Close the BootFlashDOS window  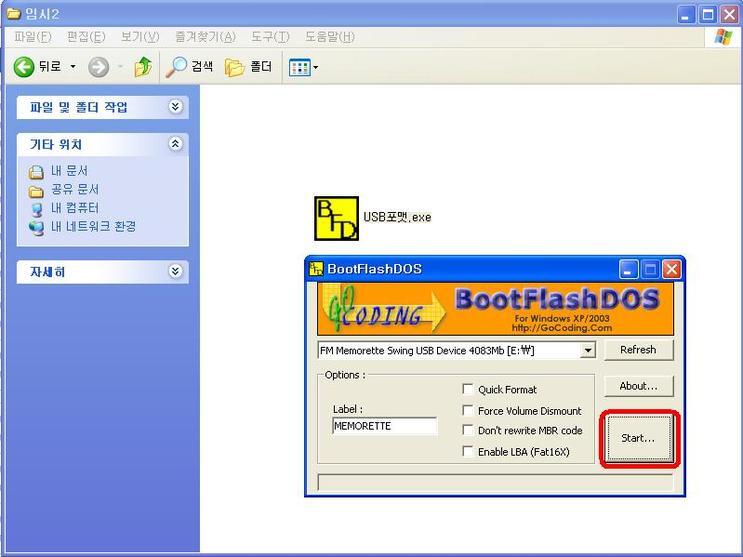[x=671, y=269]
